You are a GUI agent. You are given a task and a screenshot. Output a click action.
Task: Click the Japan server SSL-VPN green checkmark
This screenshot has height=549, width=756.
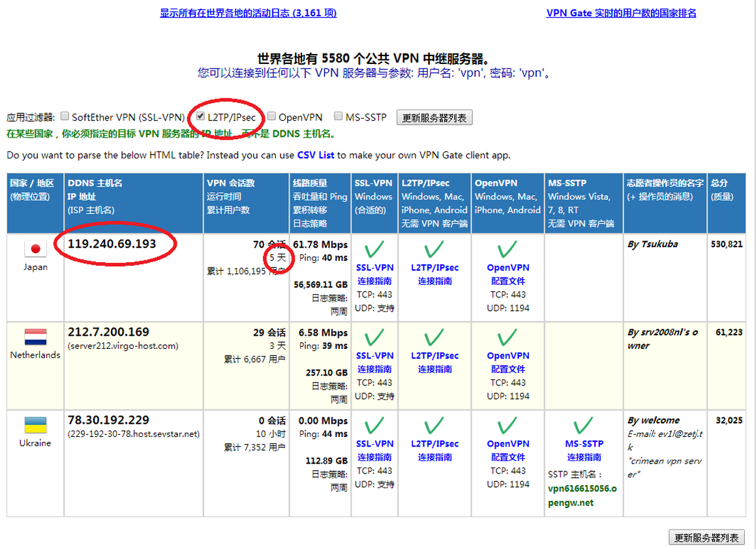(374, 249)
